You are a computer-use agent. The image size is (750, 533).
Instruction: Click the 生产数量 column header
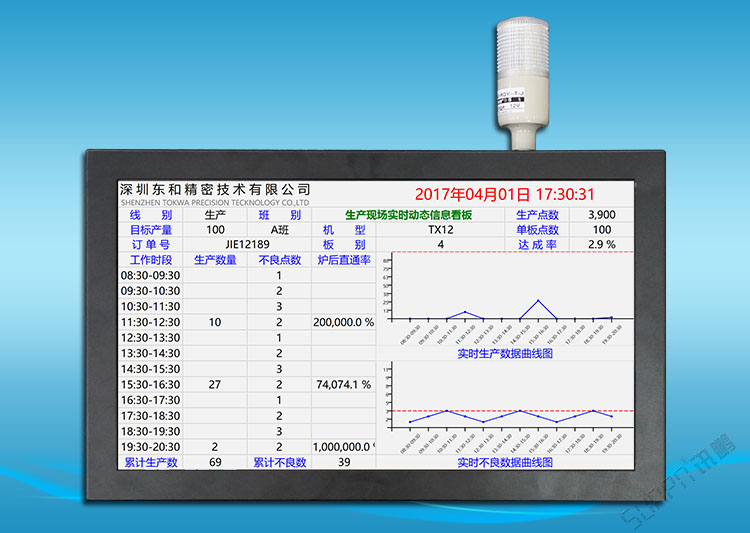tap(215, 260)
